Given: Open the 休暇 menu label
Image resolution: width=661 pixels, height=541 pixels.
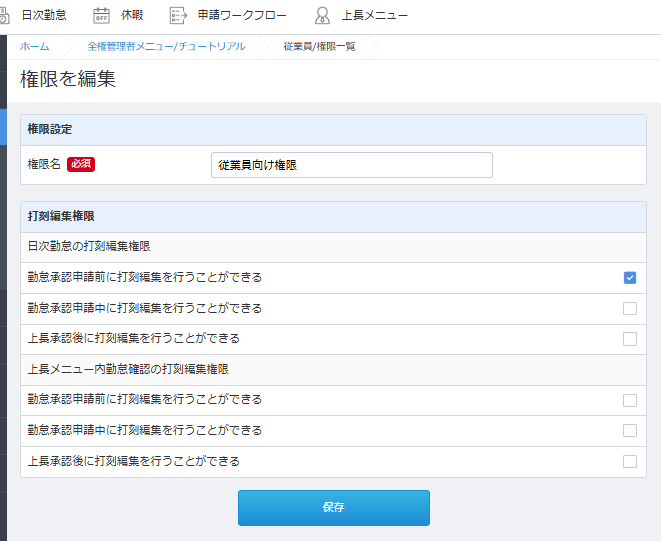Looking at the screenshot, I should [x=132, y=15].
